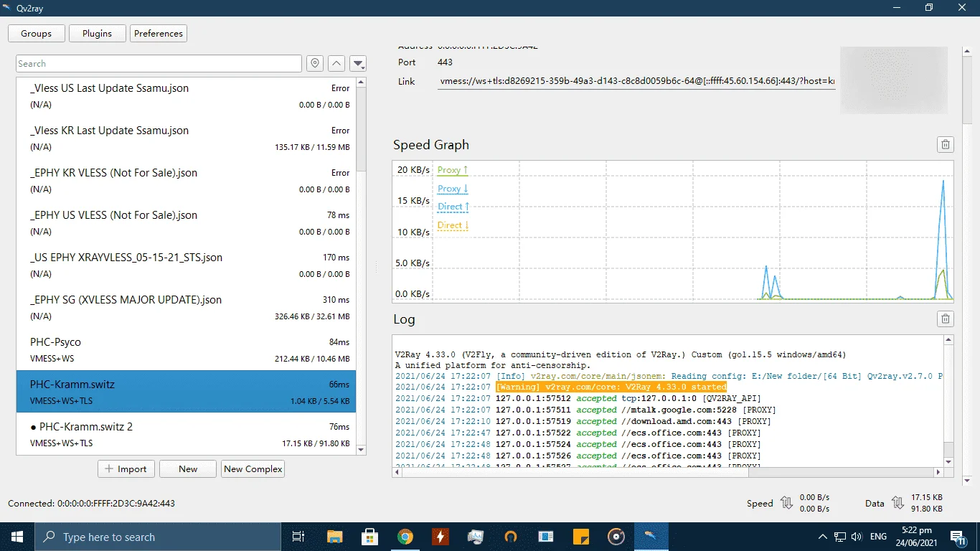Click the Proxy download legend entry
This screenshot has height=551, width=980.
(x=453, y=189)
